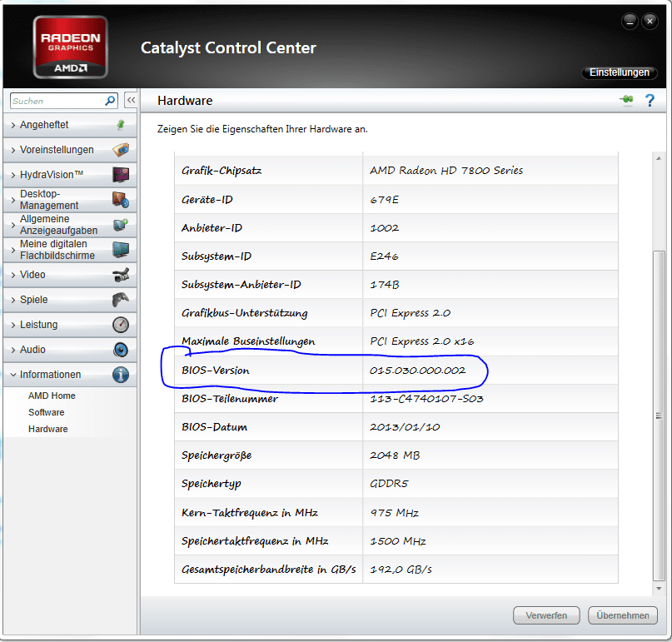The width and height of the screenshot is (672, 642).
Task: Click the BIOS-Teilenummer row label
Action: tap(230, 399)
